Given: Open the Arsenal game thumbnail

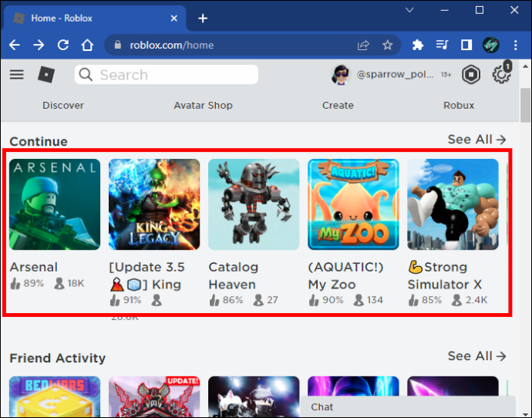Looking at the screenshot, I should pos(55,204).
